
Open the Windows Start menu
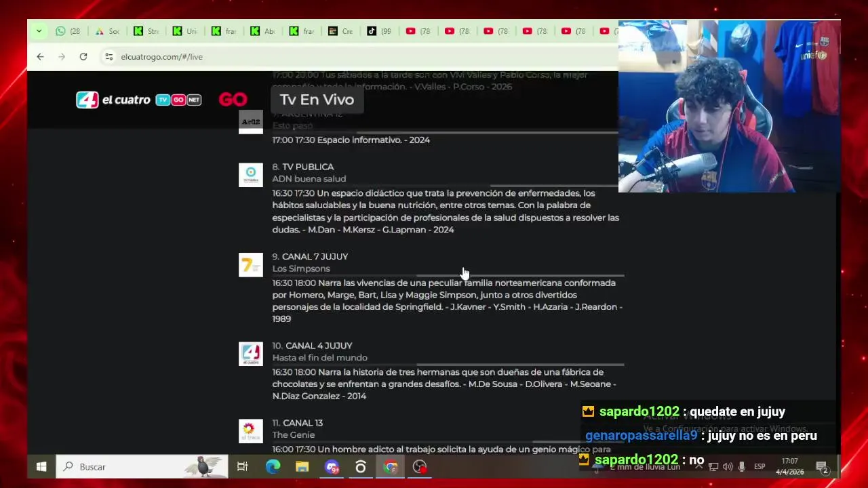[41, 466]
